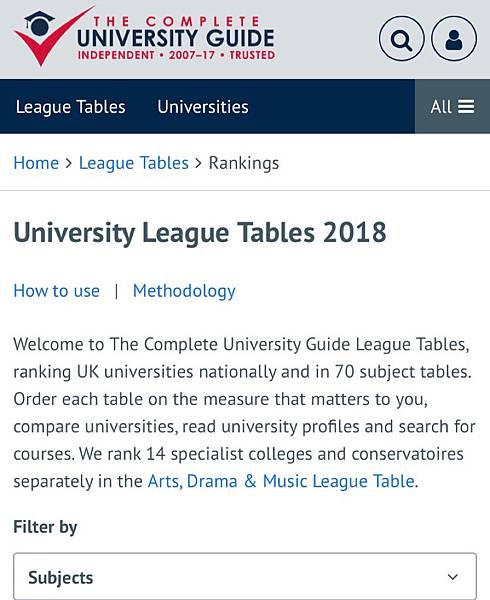Click the Subjects dropdown chevron arrow

coord(453,577)
